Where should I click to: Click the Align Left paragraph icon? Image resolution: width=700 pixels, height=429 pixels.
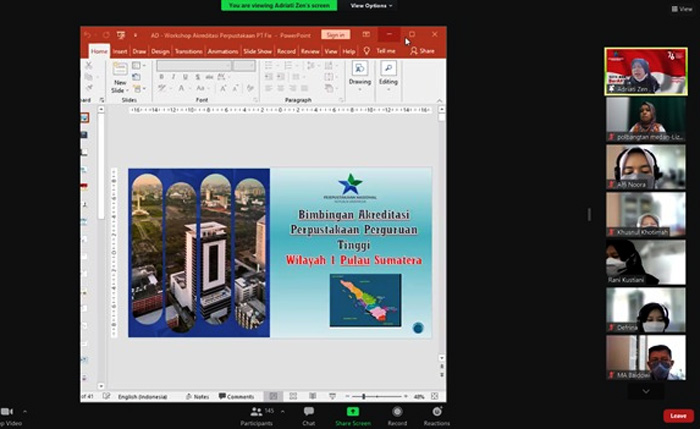pyautogui.click(x=269, y=88)
